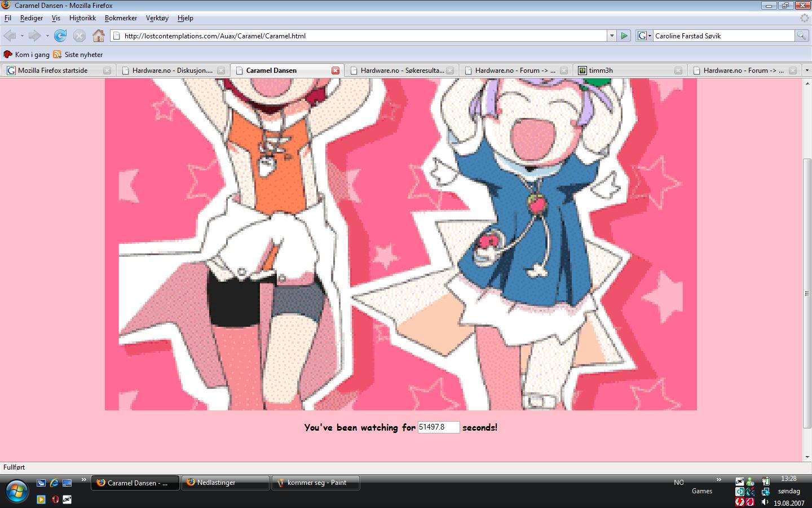The width and height of the screenshot is (812, 508).
Task: Open the Bokmerker menu
Action: coord(121,18)
